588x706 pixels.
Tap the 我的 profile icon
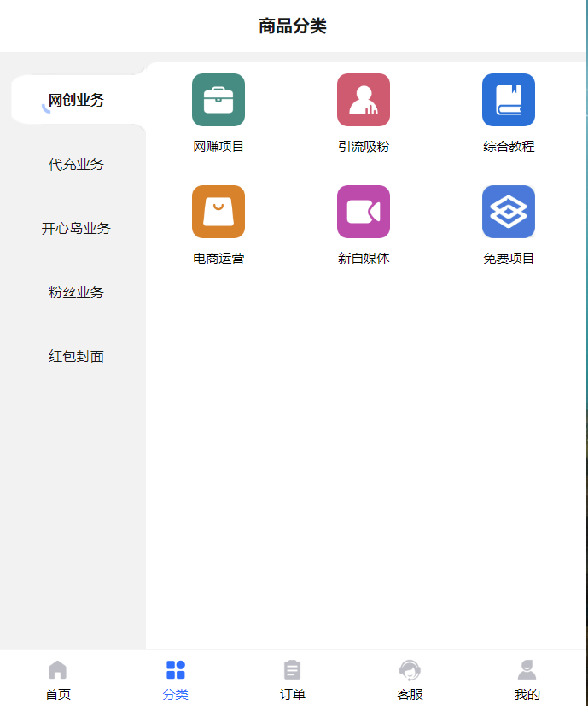(x=527, y=670)
